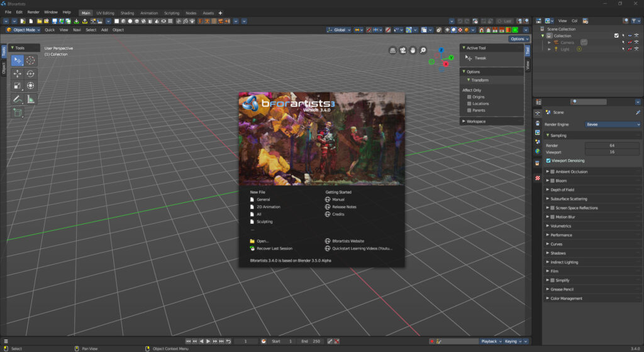Click the pan view hand icon
The image size is (644, 352).
click(x=413, y=50)
